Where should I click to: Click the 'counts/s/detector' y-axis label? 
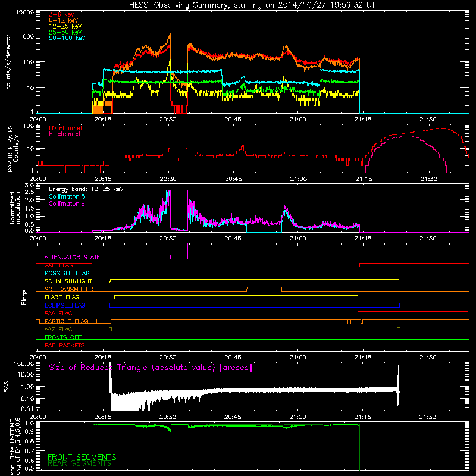point(8,62)
